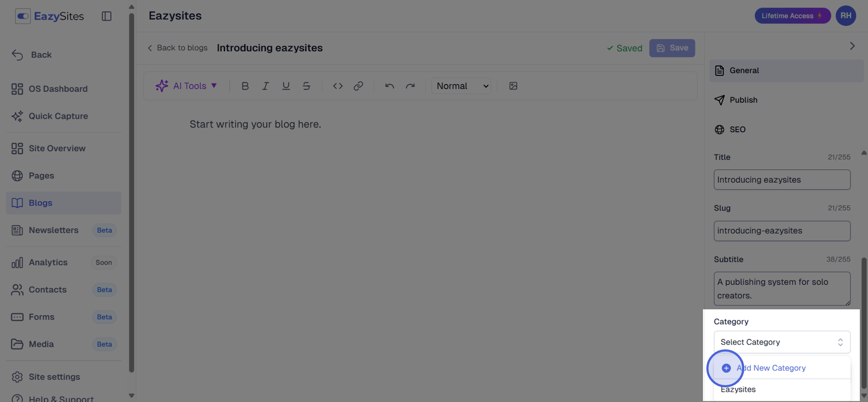Open the Select Category dropdown
The image size is (868, 402).
pyautogui.click(x=782, y=342)
